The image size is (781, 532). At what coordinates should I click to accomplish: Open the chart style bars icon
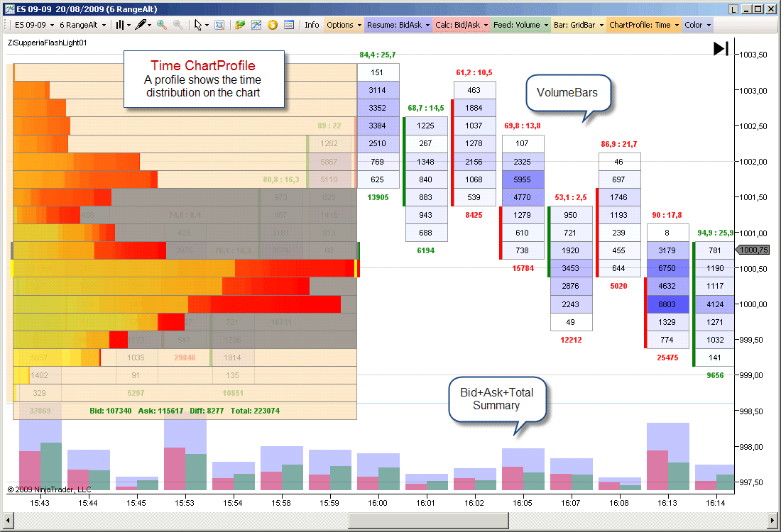pos(119,25)
